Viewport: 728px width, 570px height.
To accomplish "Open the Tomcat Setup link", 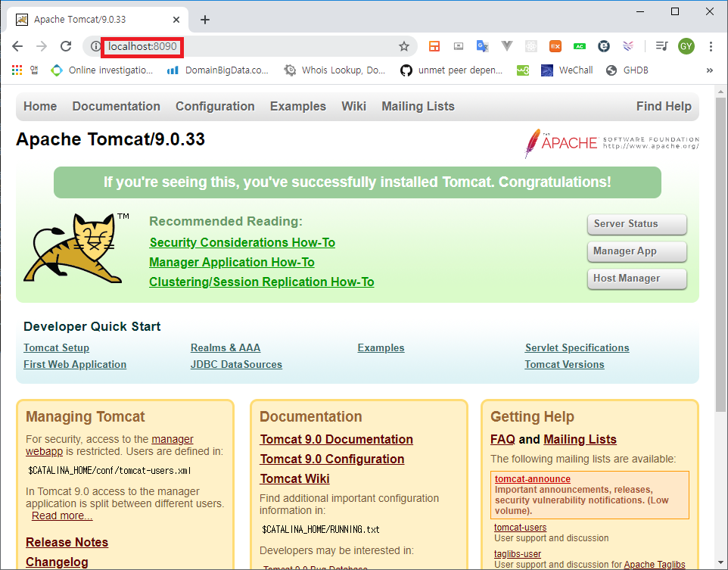I will pos(56,347).
